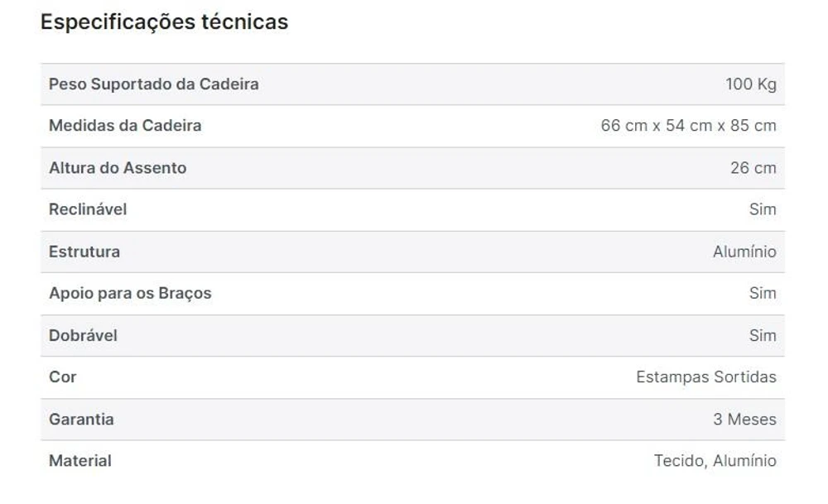
Task: Click "Sim" in the Dobrável row
Action: point(762,335)
